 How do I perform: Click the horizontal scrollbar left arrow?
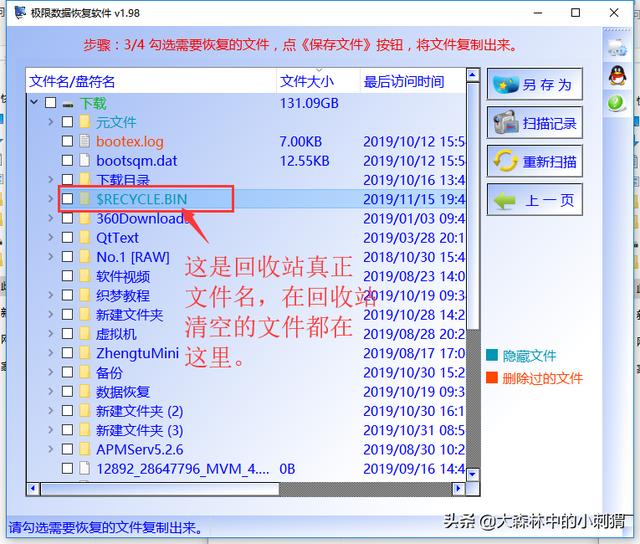(33, 488)
